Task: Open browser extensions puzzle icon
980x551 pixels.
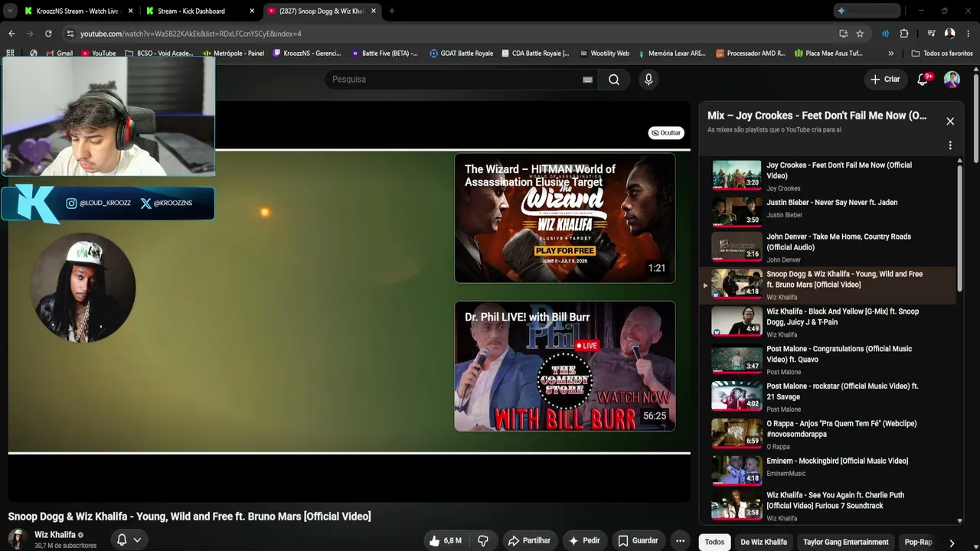Action: (x=904, y=34)
